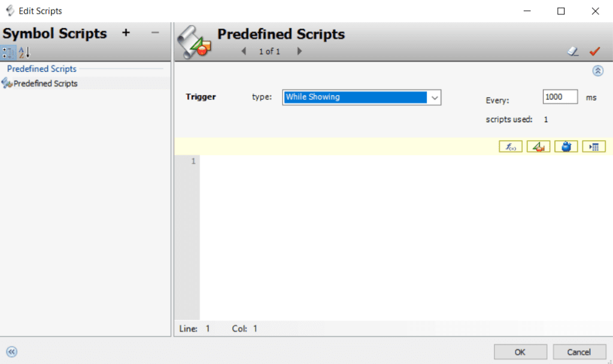Select Predefined Scripts in the sidebar tree

45,83
